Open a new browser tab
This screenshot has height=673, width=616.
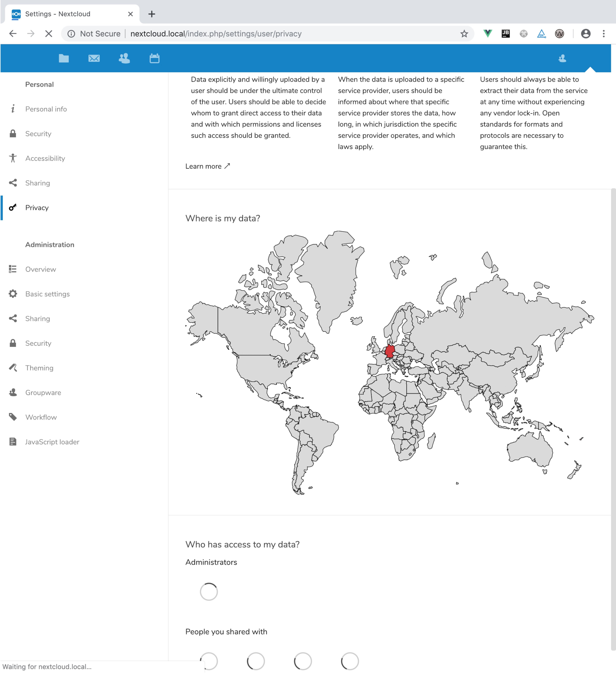click(x=152, y=14)
